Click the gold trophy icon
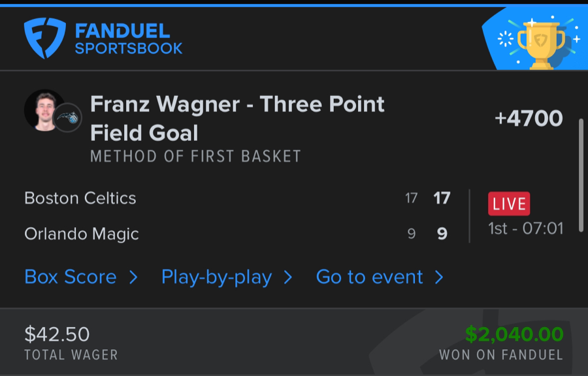Screen dimensions: 588x376 coord(540,44)
